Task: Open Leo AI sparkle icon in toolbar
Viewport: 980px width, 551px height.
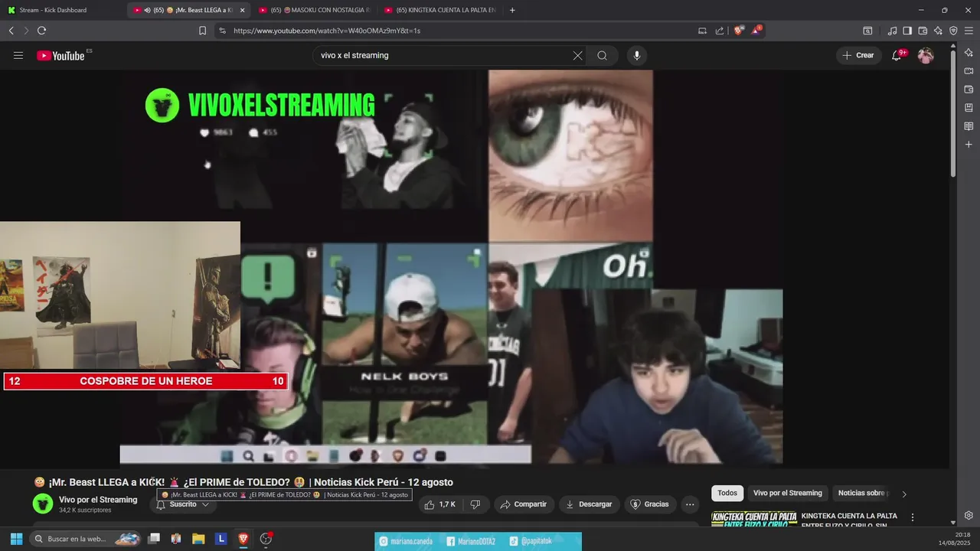Action: (938, 31)
